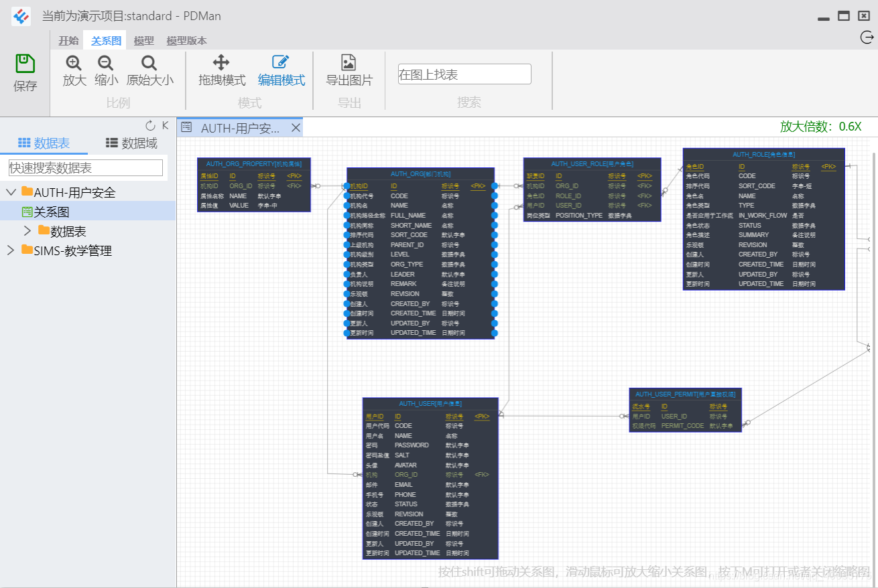Select the AUTH_USER_PERMIT table header
This screenshot has height=588, width=878.
(x=686, y=394)
